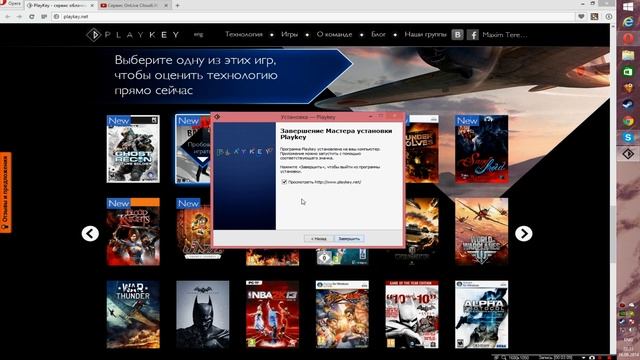
Task: Select the Batman Arkham City GOTY cover
Action: tap(412, 314)
